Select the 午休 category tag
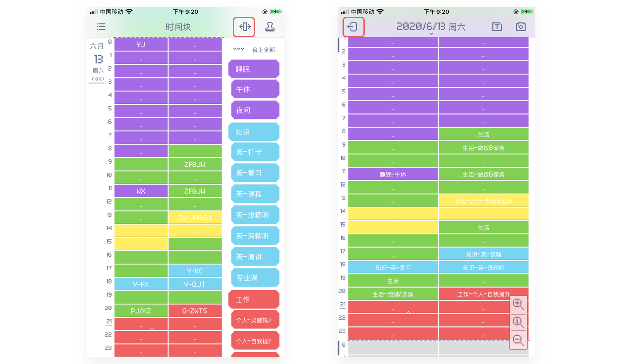The height and width of the screenshot is (364, 622). [255, 89]
